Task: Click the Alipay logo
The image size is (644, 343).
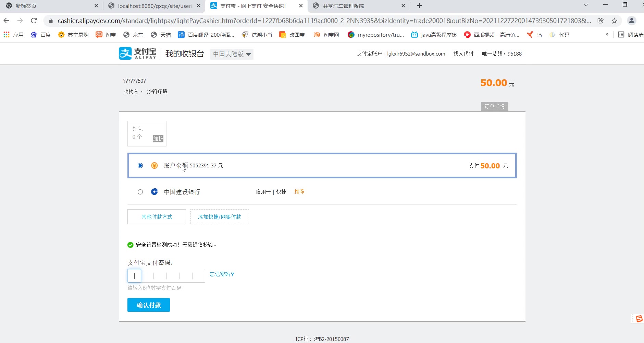Action: (138, 54)
